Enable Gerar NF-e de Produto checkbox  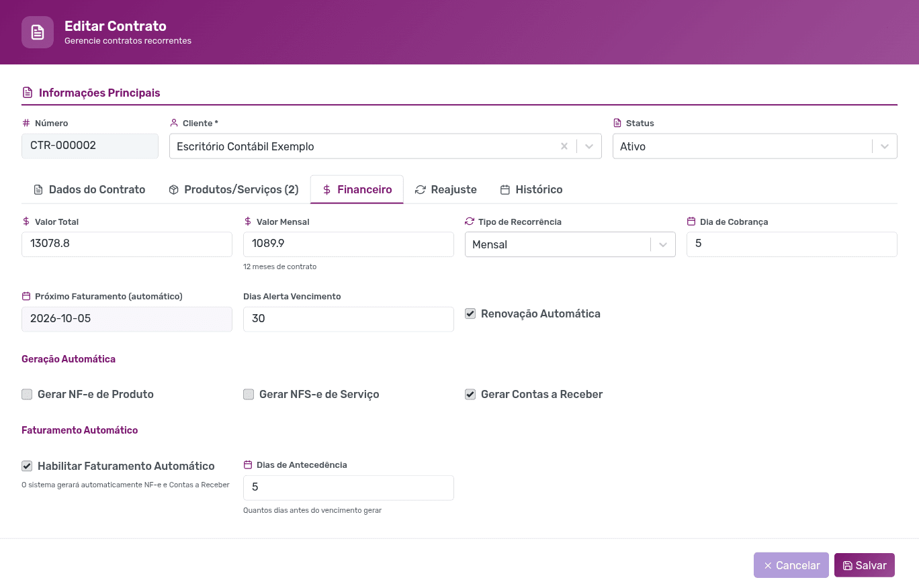pos(27,394)
